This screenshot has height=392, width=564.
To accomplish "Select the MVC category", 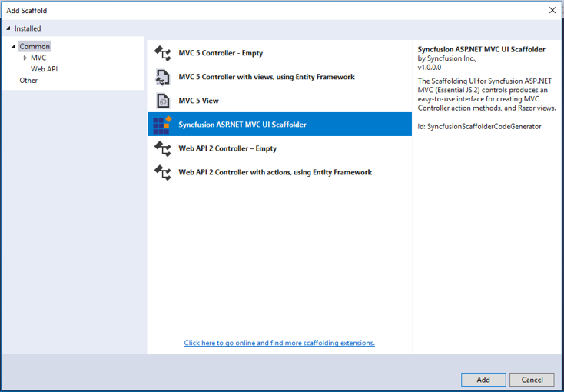I will point(38,58).
